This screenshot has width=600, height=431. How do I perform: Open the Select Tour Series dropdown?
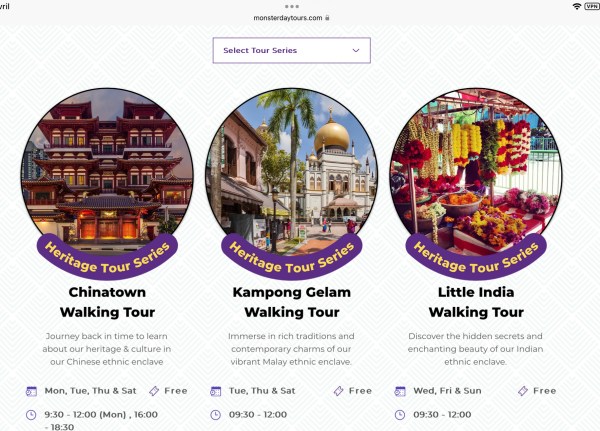coord(291,50)
